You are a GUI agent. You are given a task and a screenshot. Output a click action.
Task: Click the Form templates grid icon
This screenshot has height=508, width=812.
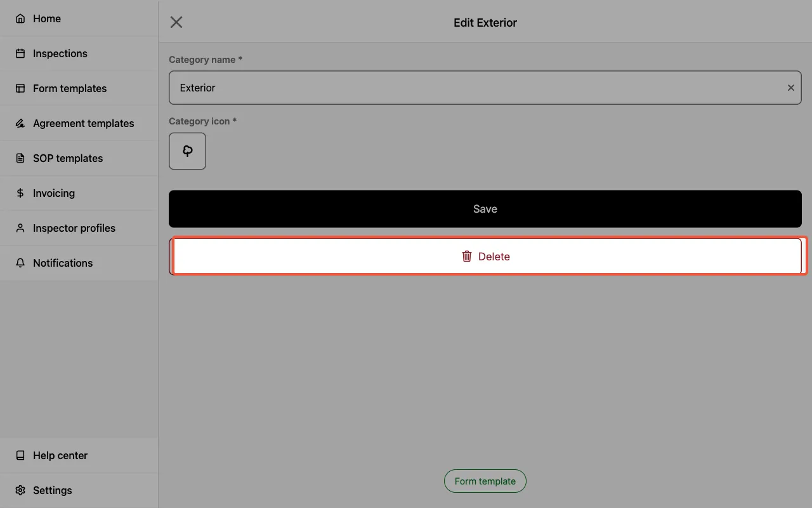click(19, 88)
